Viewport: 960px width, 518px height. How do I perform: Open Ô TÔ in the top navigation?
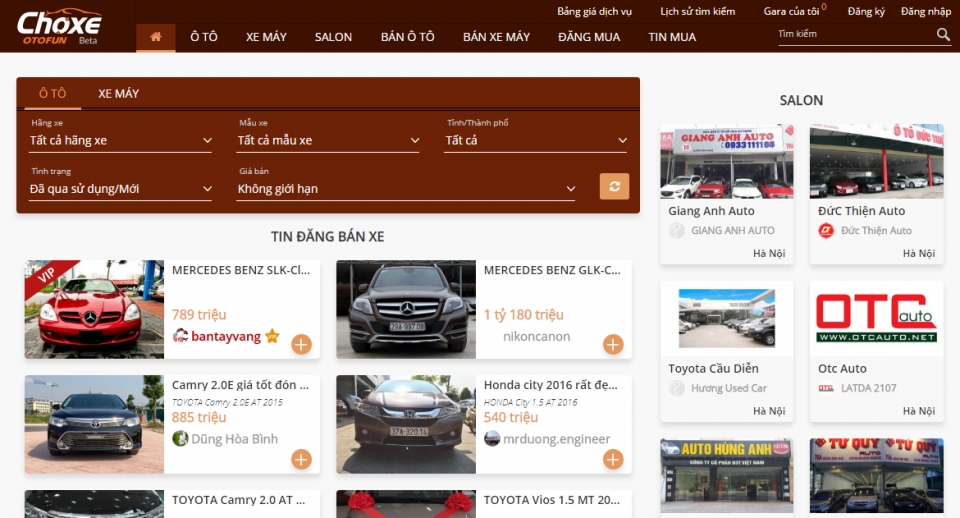click(x=204, y=37)
